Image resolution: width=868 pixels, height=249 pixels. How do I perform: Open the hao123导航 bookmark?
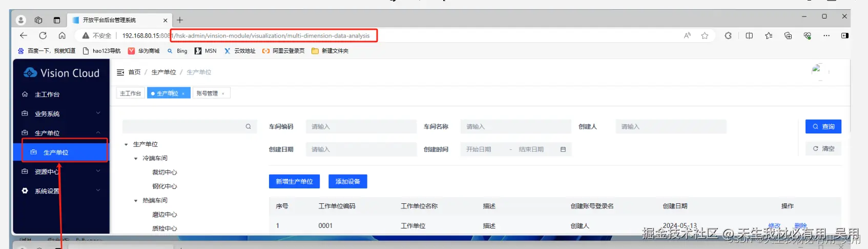click(101, 51)
